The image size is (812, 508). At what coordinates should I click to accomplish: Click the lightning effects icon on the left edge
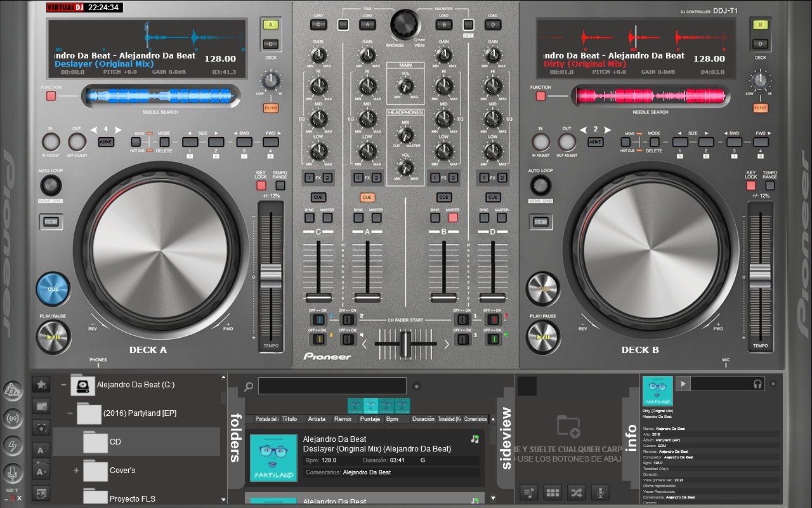coord(13,446)
